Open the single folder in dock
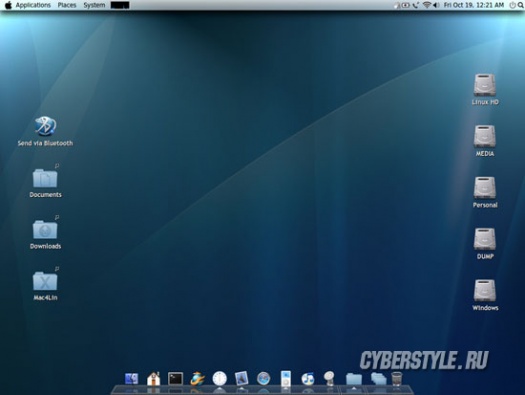525x395 pixels. point(354,379)
